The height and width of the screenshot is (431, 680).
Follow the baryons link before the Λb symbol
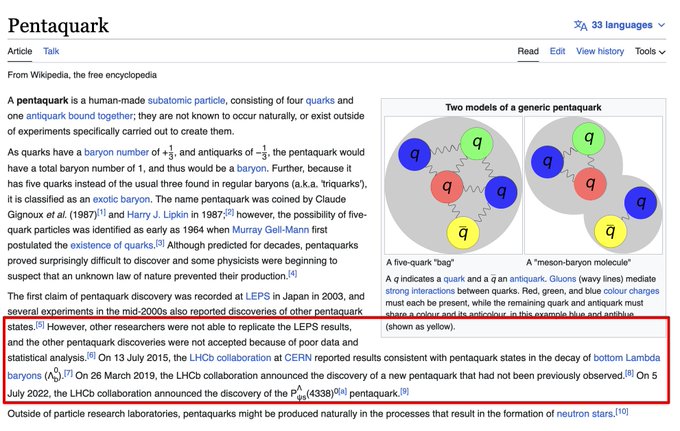[x=24, y=375]
